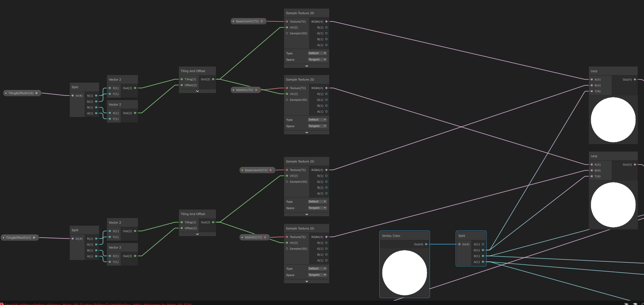Click A(4) input on Lerp node blending BaseColor textures
The width and height of the screenshot is (644, 305).
click(x=592, y=80)
